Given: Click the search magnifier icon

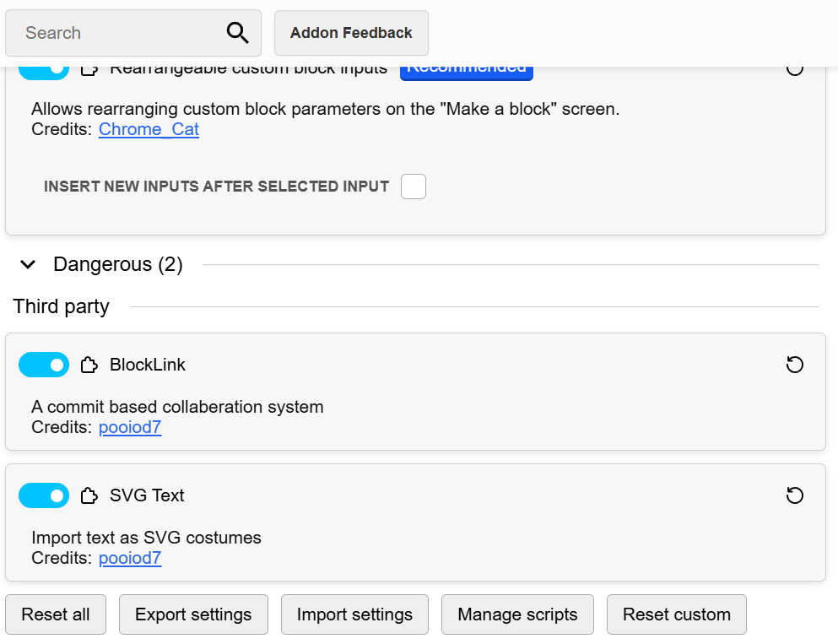Looking at the screenshot, I should pyautogui.click(x=238, y=33).
